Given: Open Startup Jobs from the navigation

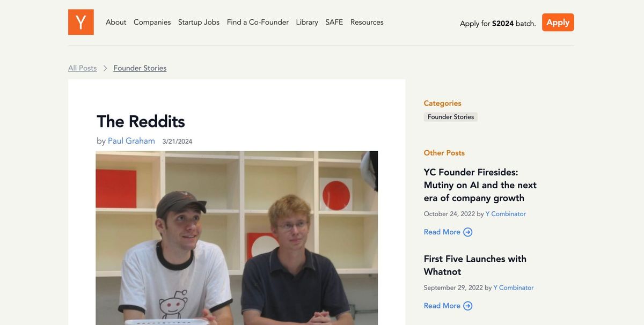Looking at the screenshot, I should [x=199, y=22].
